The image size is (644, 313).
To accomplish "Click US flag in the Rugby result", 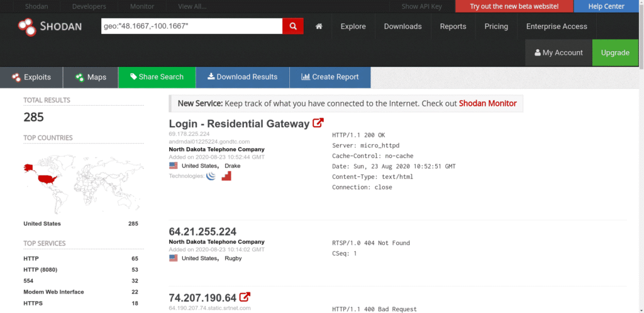I will (x=174, y=258).
